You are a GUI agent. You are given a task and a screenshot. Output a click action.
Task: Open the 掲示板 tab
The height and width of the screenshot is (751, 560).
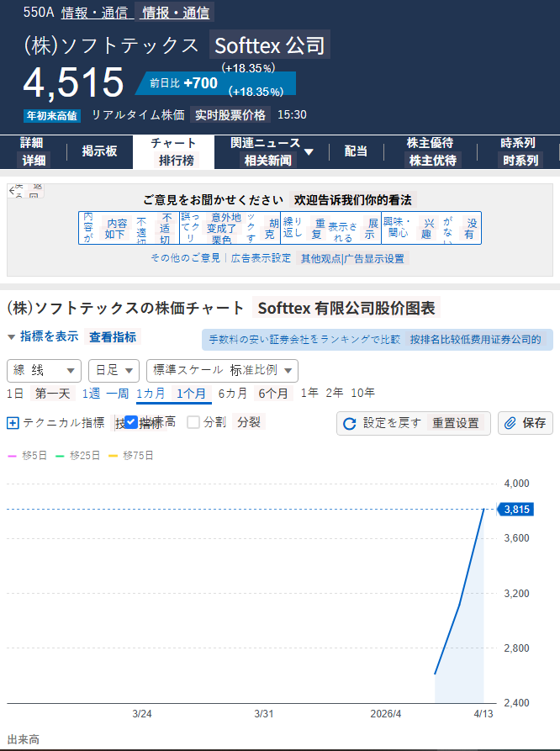click(x=99, y=151)
